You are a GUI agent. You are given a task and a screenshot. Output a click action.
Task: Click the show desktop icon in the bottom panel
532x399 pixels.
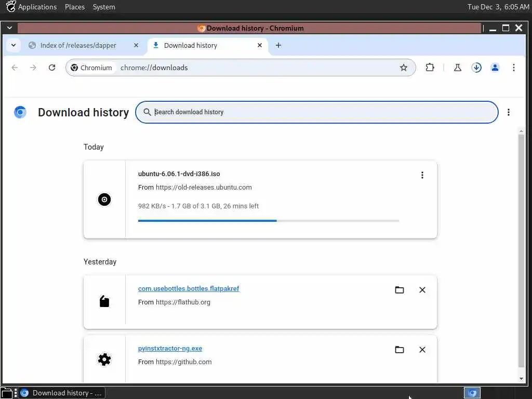point(6,393)
